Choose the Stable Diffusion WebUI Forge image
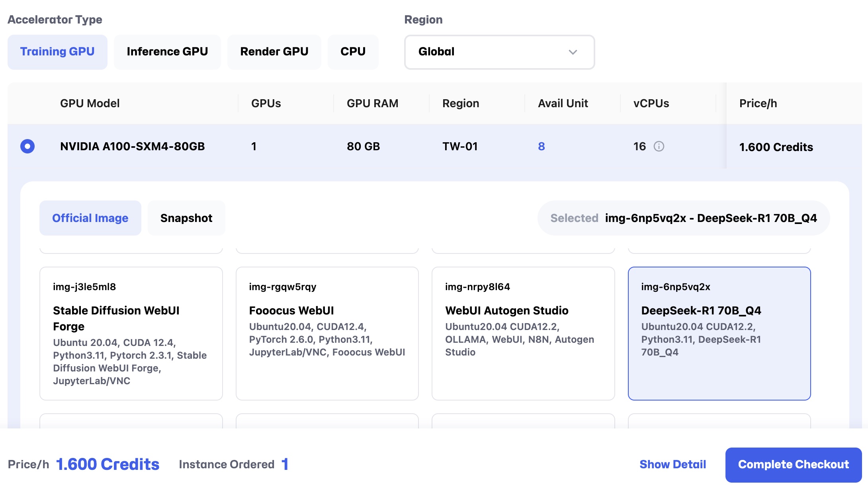Viewport: 868px width, 491px height. [131, 333]
